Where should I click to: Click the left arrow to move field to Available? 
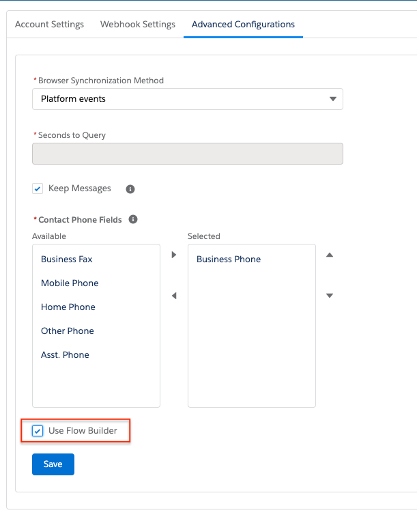pos(174,296)
